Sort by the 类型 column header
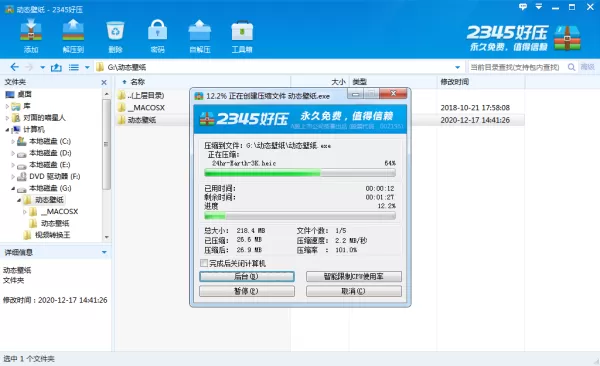This screenshot has width=600, height=366. (x=359, y=82)
